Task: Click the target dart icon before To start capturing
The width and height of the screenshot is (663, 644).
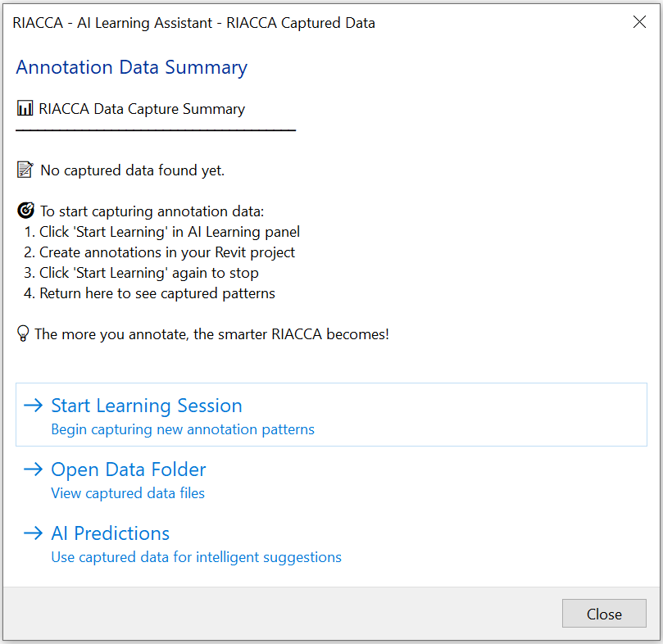Action: (x=25, y=210)
